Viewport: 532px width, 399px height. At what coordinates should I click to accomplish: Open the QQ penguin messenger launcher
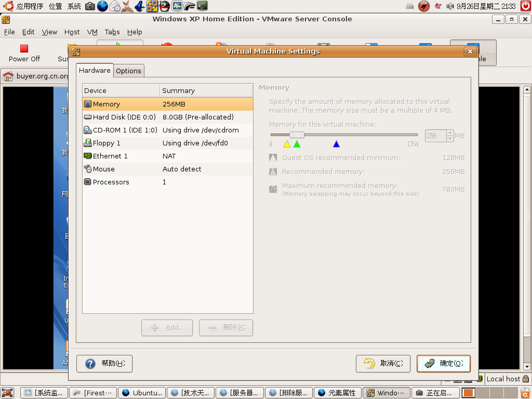(x=165, y=6)
